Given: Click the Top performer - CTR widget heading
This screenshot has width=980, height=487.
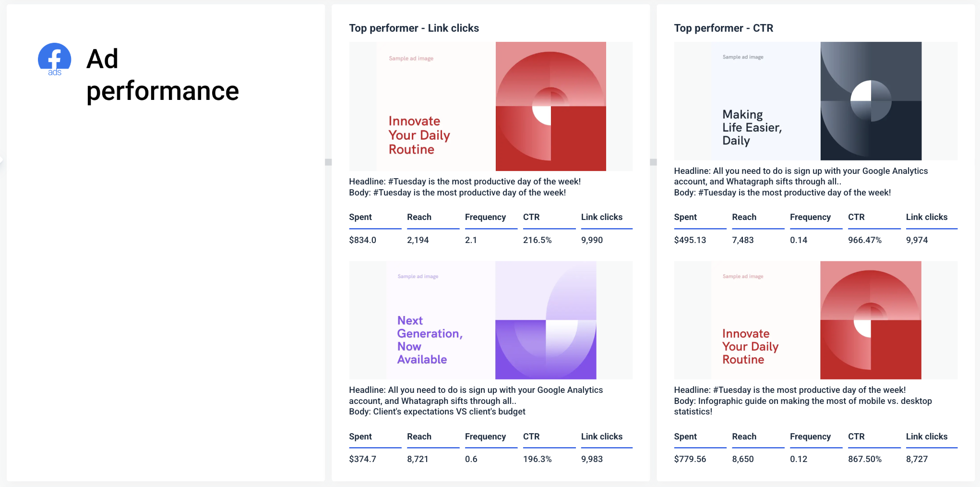Looking at the screenshot, I should [724, 28].
